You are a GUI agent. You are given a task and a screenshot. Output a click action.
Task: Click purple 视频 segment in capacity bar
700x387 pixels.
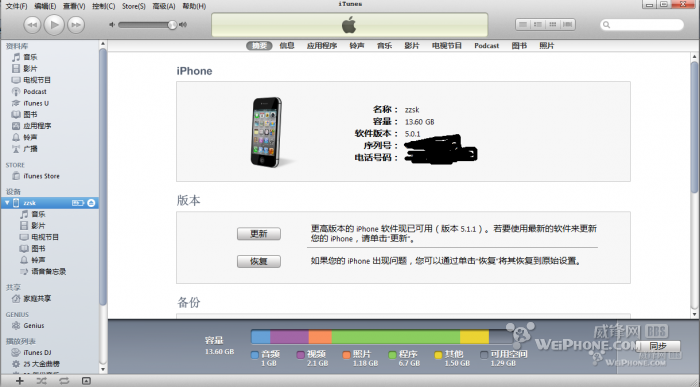[289, 337]
